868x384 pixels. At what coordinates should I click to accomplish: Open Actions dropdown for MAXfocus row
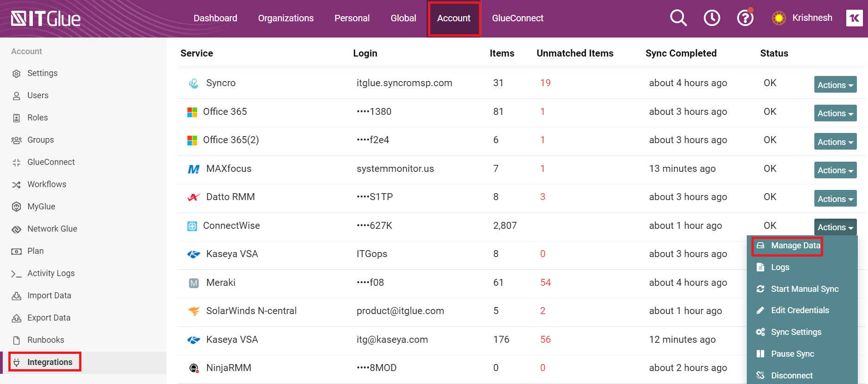pos(835,170)
